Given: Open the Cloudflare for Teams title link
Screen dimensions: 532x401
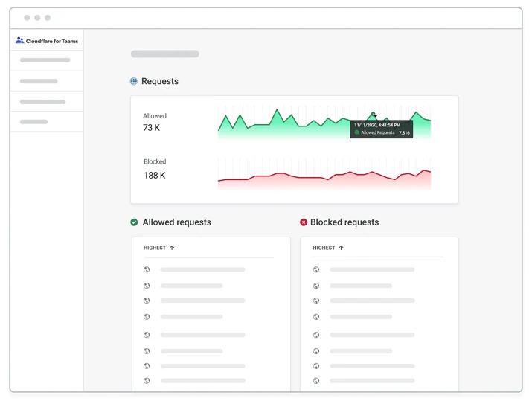Looking at the screenshot, I should click(x=52, y=41).
